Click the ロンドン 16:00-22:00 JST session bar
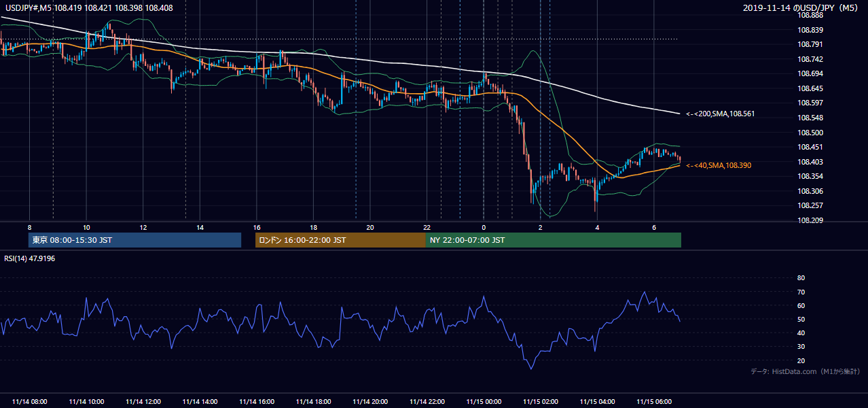Viewport: 868px width, 408px height. [x=340, y=240]
